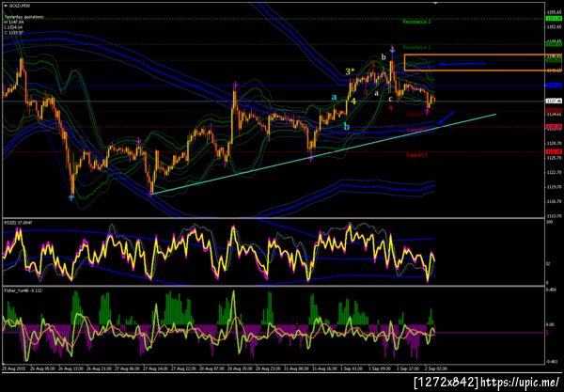Screen dimensions: 564x392
Task: Click the 1116.70 price scale value
Action: [555, 201]
